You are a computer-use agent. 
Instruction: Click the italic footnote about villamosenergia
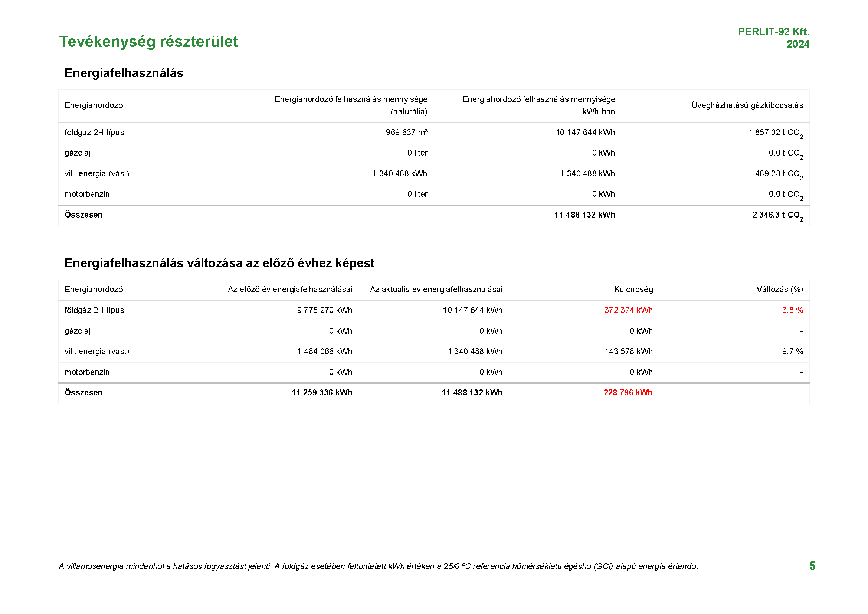(378, 566)
